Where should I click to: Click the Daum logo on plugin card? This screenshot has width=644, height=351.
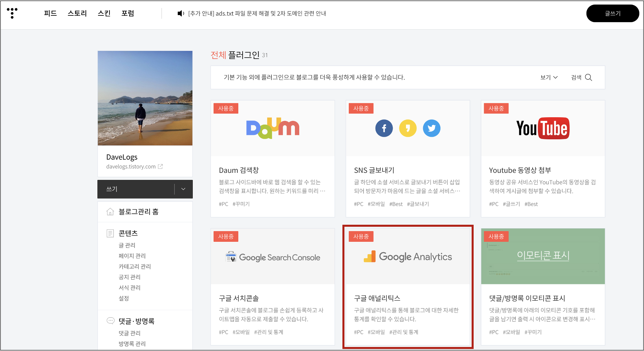[273, 128]
